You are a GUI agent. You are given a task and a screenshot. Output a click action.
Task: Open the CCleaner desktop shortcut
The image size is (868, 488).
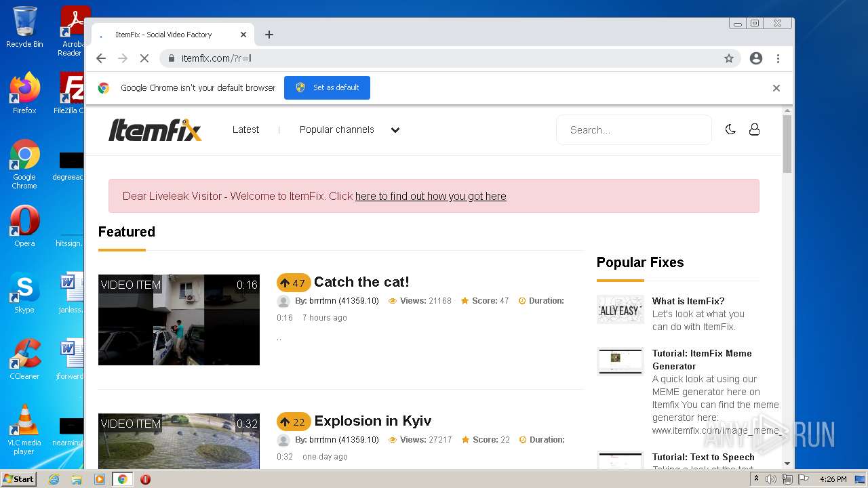coord(24,359)
